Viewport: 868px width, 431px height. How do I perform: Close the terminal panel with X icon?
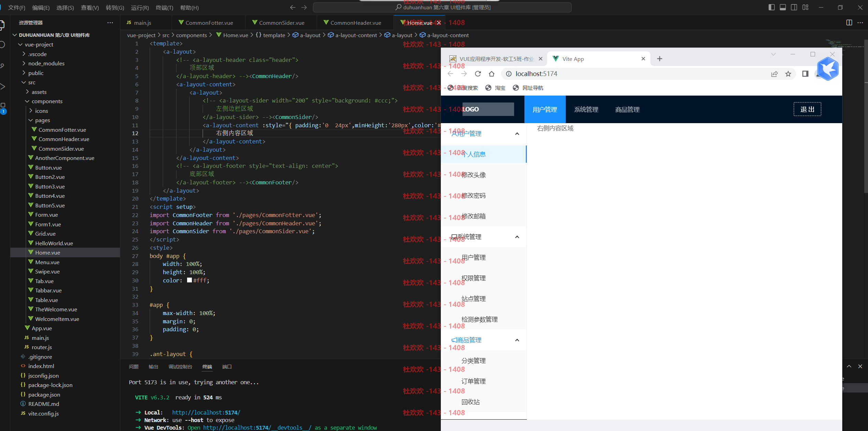[860, 366]
